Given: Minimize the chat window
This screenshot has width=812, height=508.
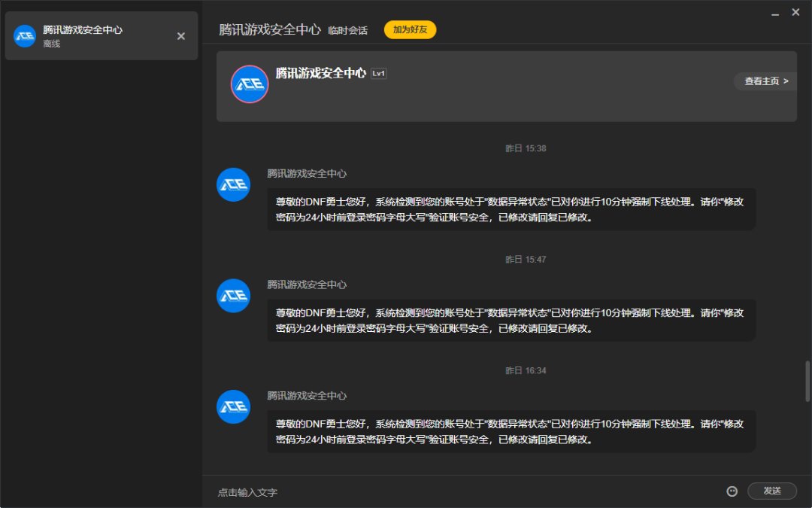Looking at the screenshot, I should pos(775,14).
